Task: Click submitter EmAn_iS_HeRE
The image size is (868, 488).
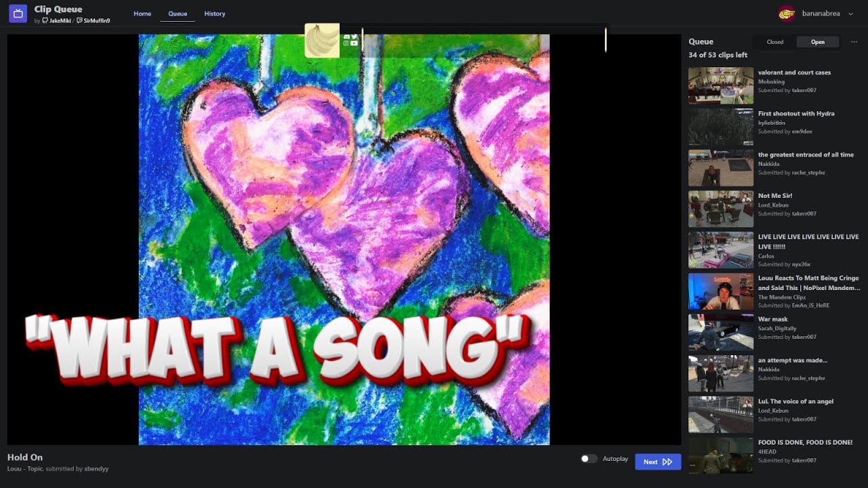Action: pos(810,306)
